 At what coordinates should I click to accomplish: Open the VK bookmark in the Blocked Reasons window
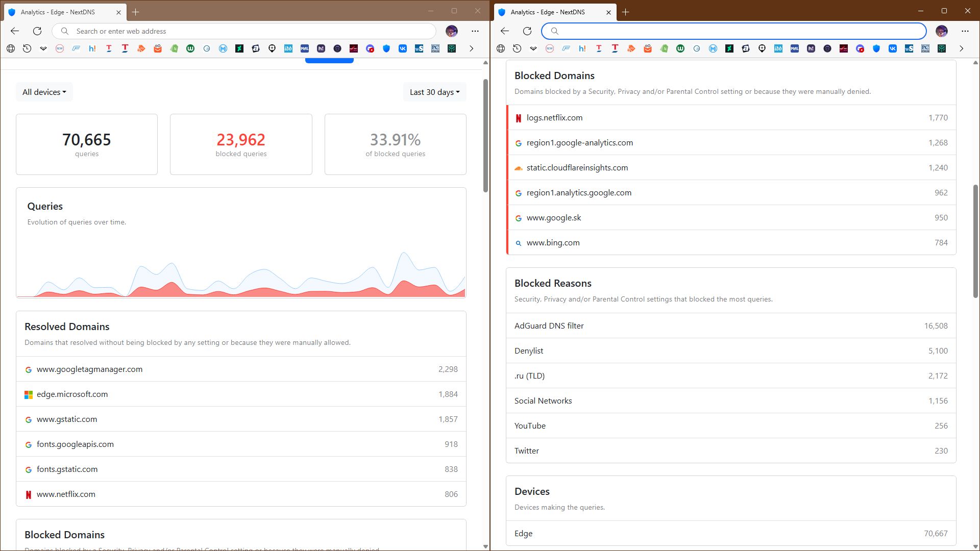893,48
